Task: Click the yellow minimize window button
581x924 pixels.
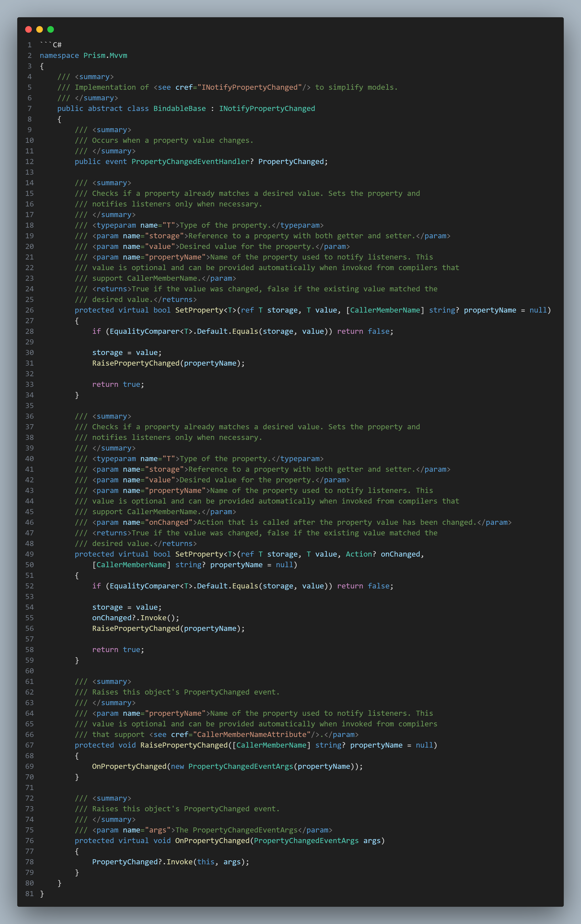Action: pos(40,29)
